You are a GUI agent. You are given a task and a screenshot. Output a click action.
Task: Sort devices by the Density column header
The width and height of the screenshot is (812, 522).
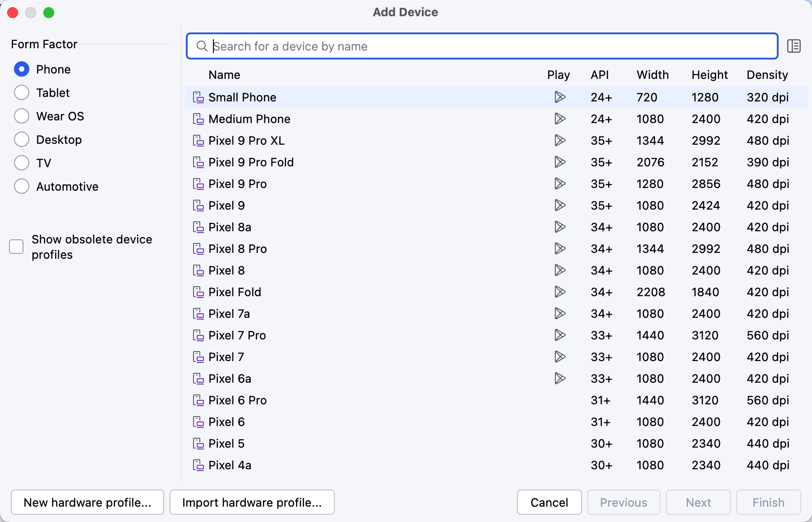[767, 75]
